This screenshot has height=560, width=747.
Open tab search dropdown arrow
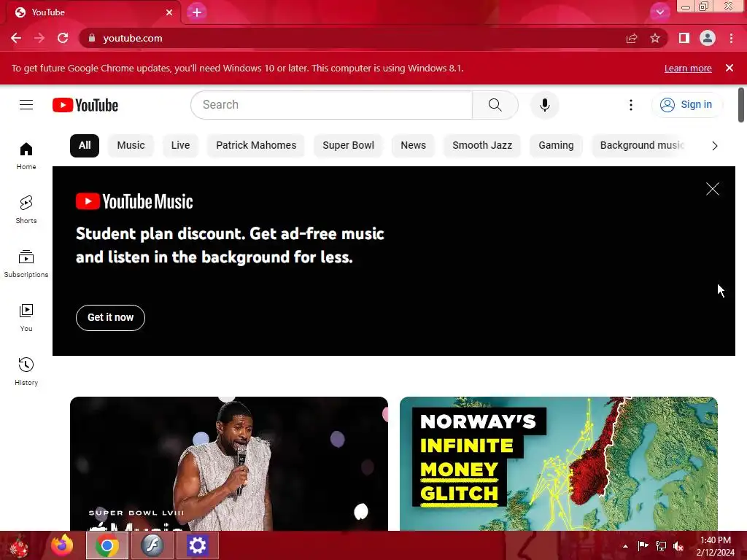point(659,12)
